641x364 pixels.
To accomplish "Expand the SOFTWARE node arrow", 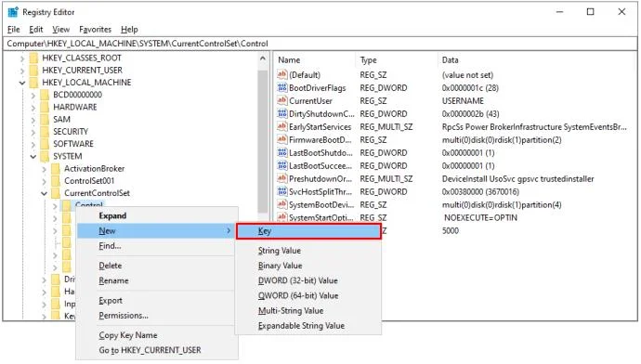I will coord(33,144).
